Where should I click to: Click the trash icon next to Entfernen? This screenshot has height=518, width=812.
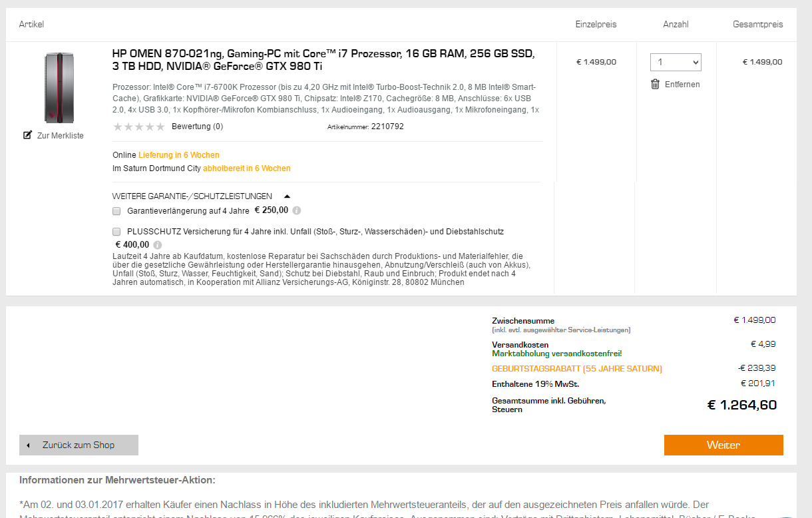[655, 84]
